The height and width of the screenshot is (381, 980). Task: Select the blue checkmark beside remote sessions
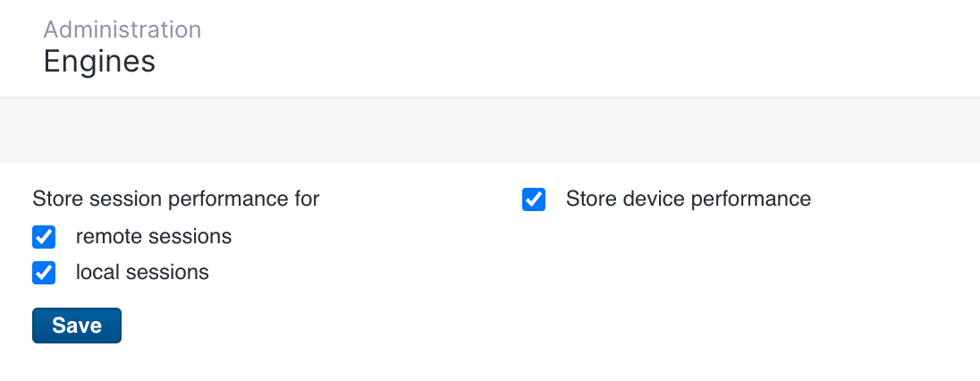tap(44, 237)
